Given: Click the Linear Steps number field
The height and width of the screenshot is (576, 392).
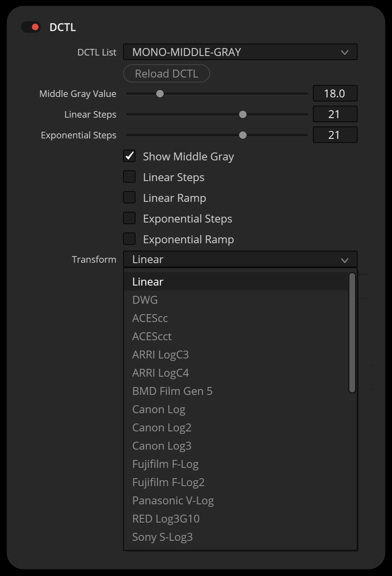Looking at the screenshot, I should [x=334, y=114].
